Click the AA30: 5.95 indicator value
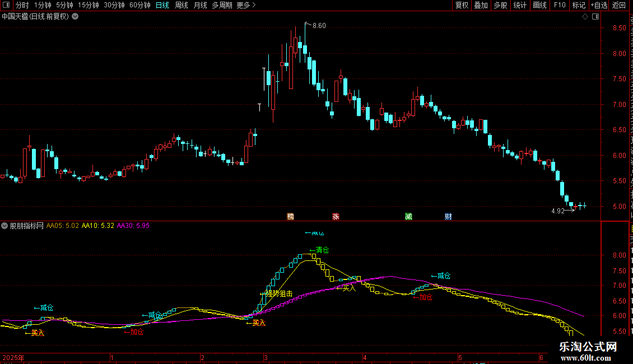The image size is (633, 364). pos(133,226)
